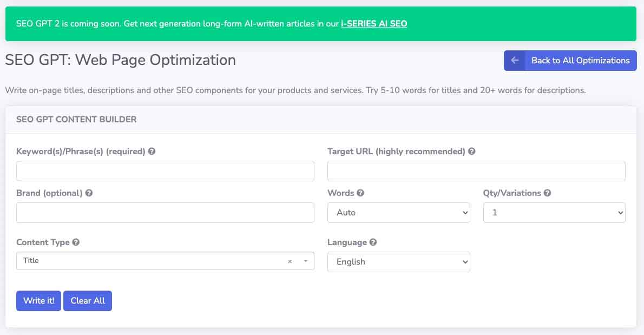This screenshot has width=644, height=335.
Task: Expand the Content Type dropdown arrow
Action: [x=306, y=261]
